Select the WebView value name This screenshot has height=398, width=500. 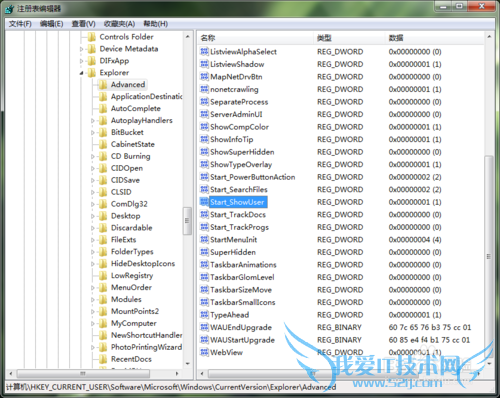click(x=226, y=352)
